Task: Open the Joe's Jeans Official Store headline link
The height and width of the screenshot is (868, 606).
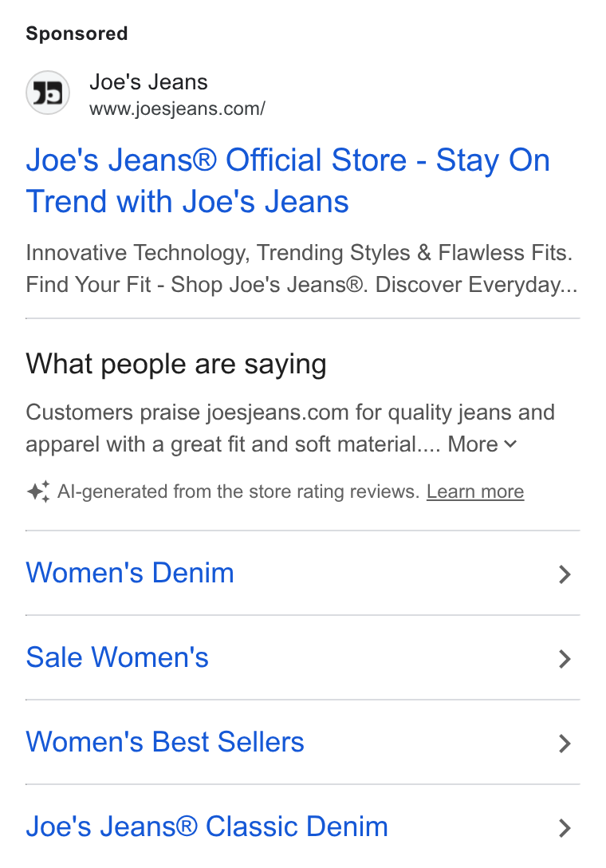Action: pos(288,180)
